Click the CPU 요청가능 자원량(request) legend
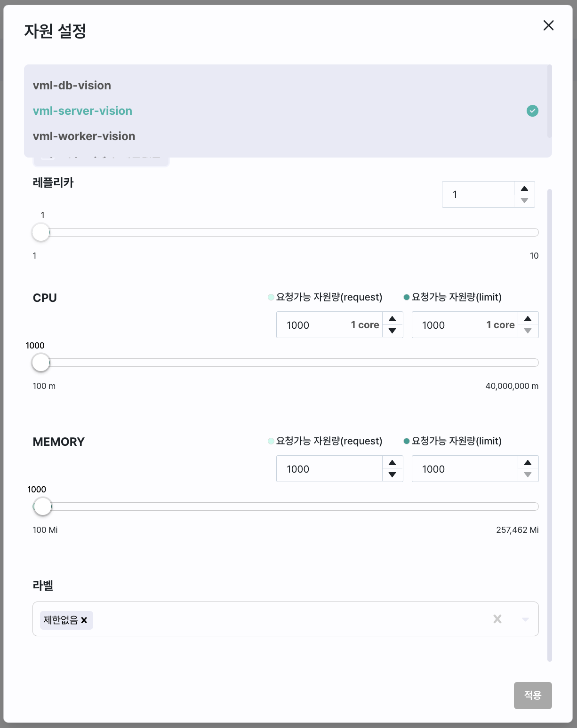 (325, 297)
